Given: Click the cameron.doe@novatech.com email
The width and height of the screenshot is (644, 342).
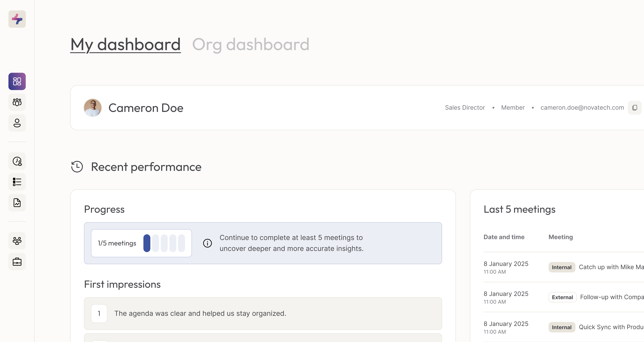Looking at the screenshot, I should [582, 108].
